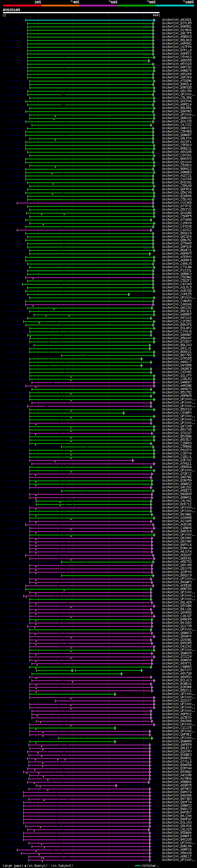Click the UniRef100_A7QUM6 label

[x=176, y=81]
